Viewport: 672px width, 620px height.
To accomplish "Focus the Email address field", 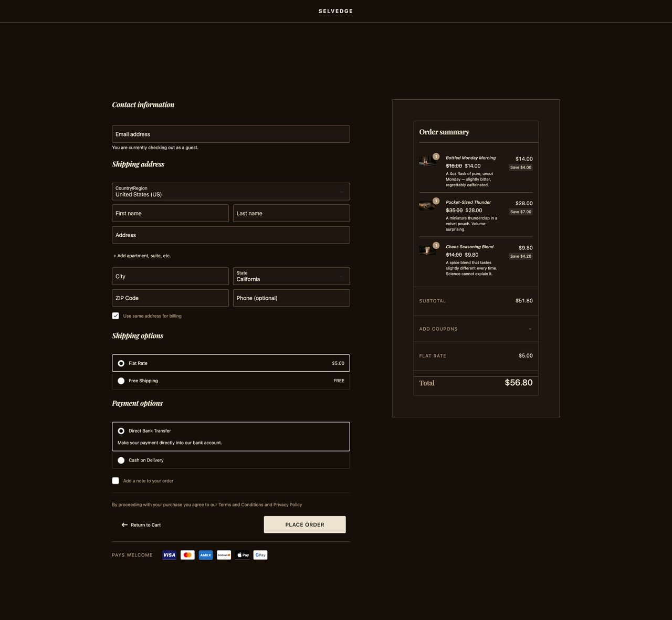I will [230, 134].
